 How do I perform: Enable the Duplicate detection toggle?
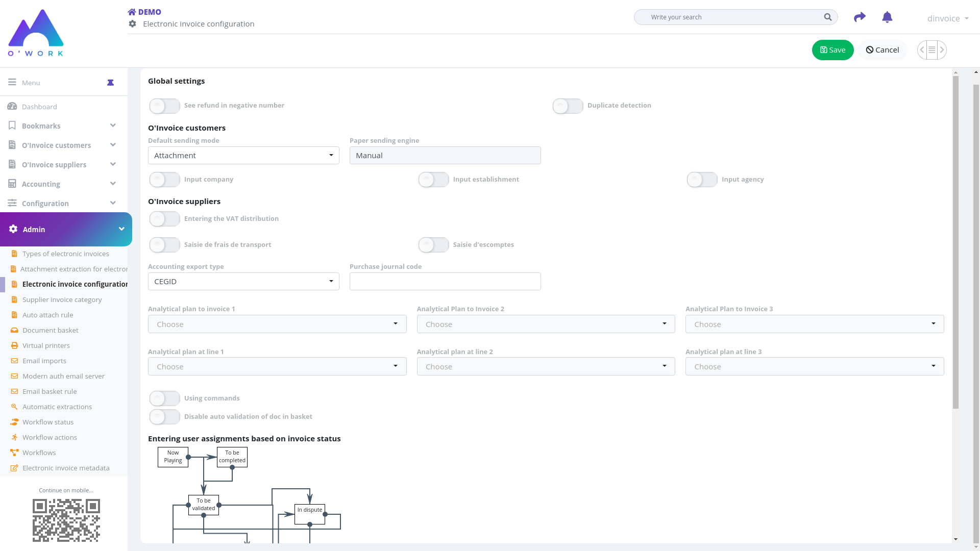pyautogui.click(x=568, y=106)
